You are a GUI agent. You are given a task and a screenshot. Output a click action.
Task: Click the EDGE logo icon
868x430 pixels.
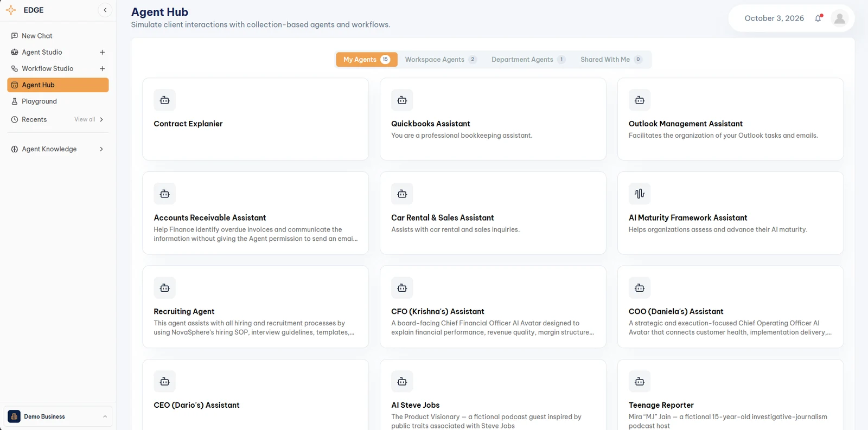point(11,10)
